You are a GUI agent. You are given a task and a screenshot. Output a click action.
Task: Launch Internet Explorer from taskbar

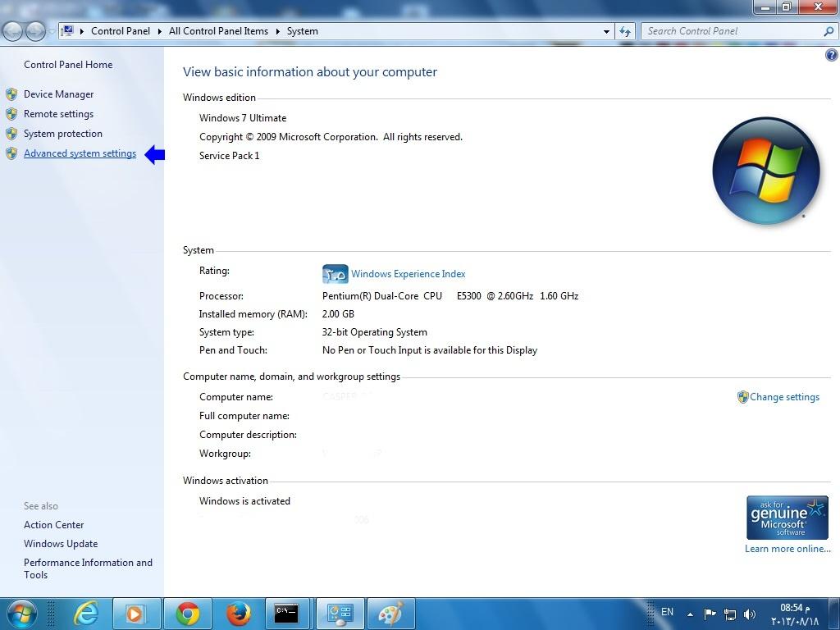[85, 614]
